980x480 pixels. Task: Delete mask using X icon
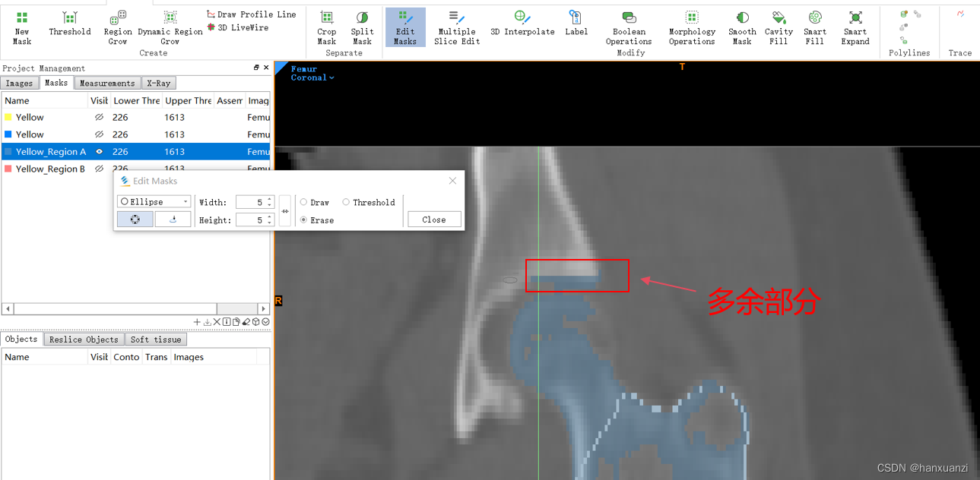pos(217,322)
